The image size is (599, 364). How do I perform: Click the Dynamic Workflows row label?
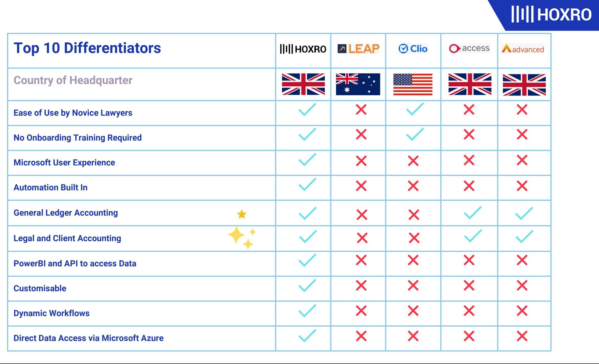tap(52, 313)
